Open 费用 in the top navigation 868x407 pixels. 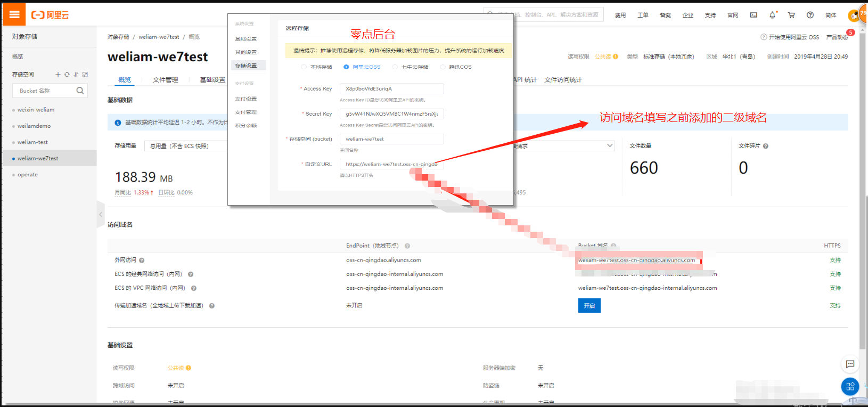click(620, 15)
